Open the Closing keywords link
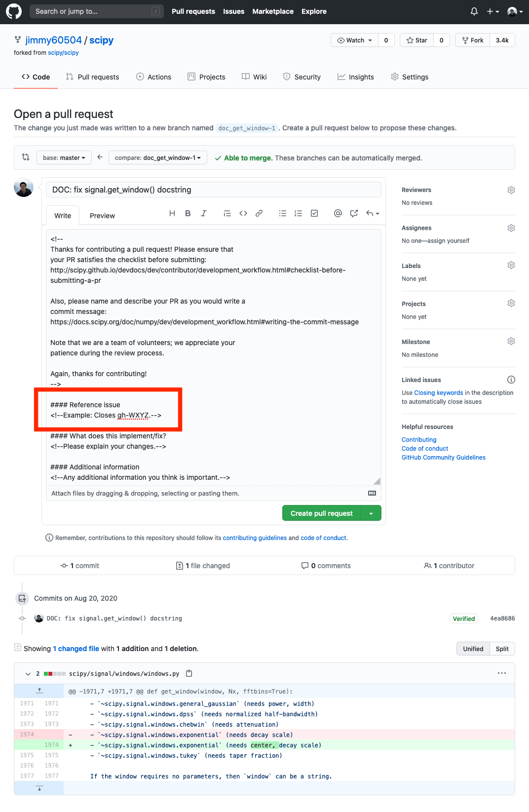The image size is (529, 812). (438, 393)
